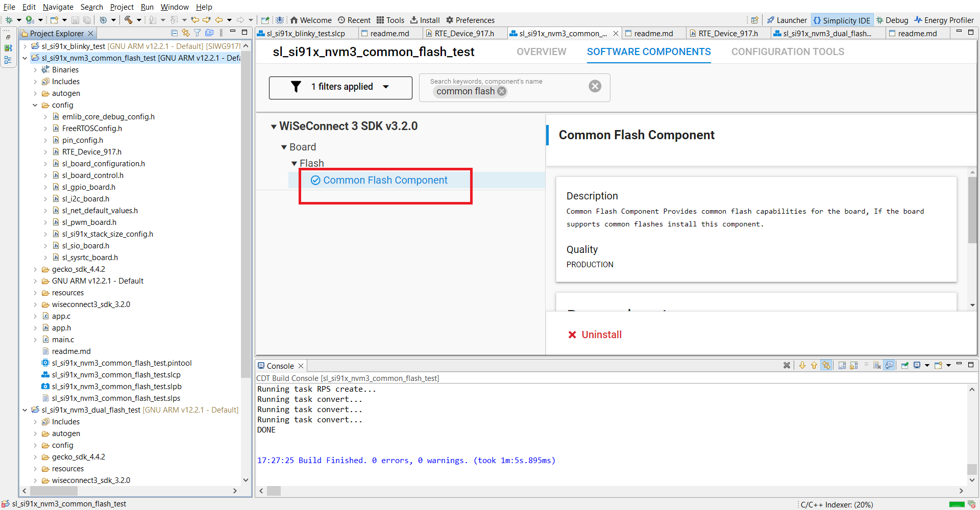Pin the Console view
The height and width of the screenshot is (510, 980).
click(904, 365)
